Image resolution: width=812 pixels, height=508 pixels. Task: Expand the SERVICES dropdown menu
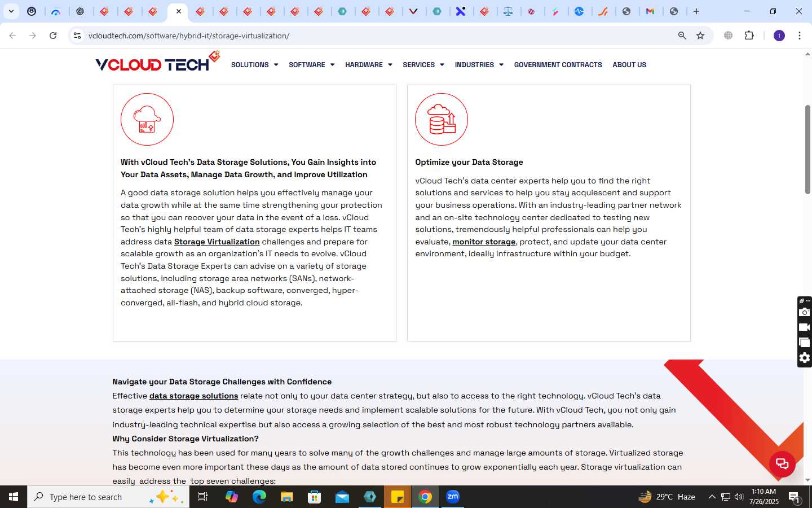(423, 65)
